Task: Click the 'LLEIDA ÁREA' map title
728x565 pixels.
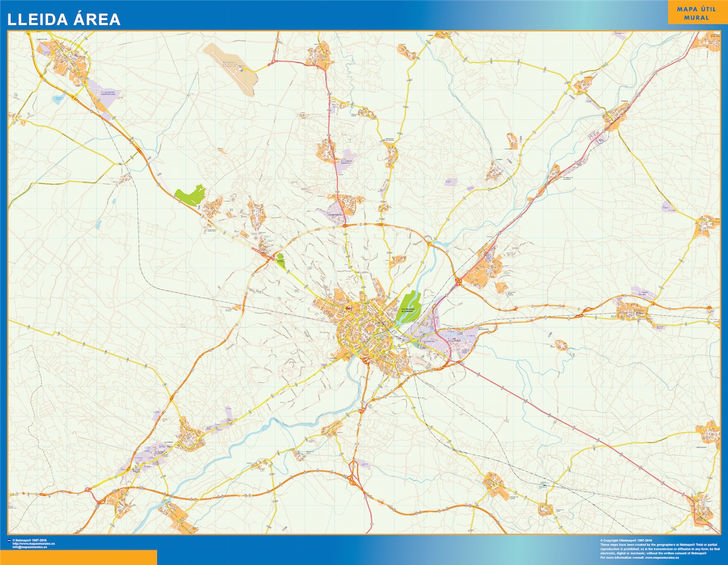Action: 64,19
